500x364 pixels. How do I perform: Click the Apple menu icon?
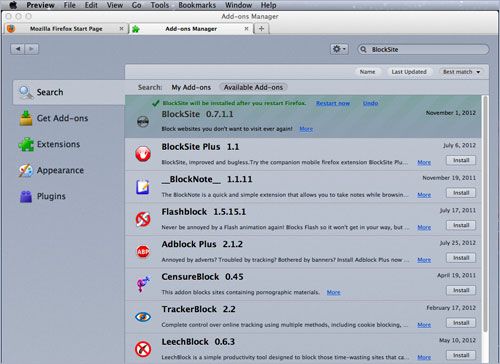point(13,5)
